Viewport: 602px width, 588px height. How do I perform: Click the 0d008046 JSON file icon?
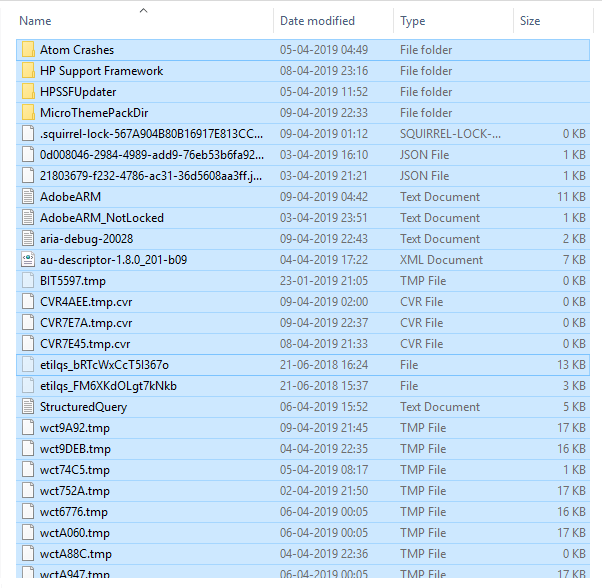click(x=28, y=155)
